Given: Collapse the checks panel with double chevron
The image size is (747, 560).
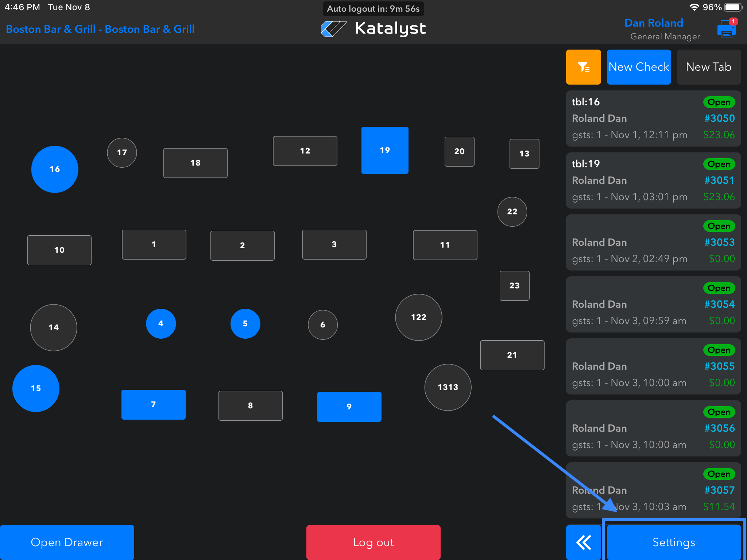Looking at the screenshot, I should point(583,542).
